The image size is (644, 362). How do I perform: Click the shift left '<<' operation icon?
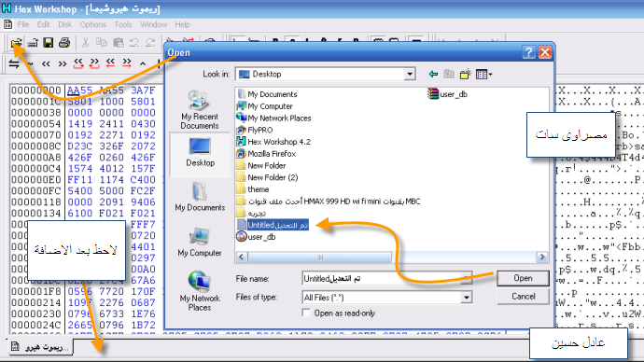click(x=46, y=64)
